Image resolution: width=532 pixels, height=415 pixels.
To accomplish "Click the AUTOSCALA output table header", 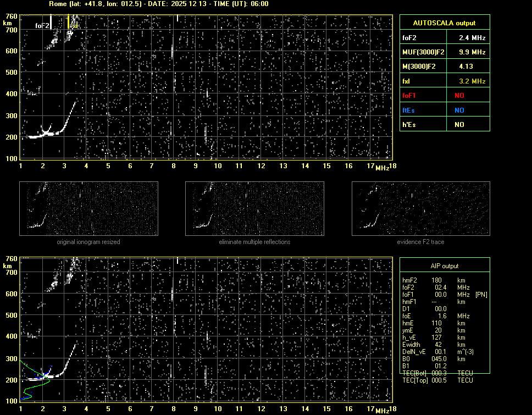I will pos(445,23).
